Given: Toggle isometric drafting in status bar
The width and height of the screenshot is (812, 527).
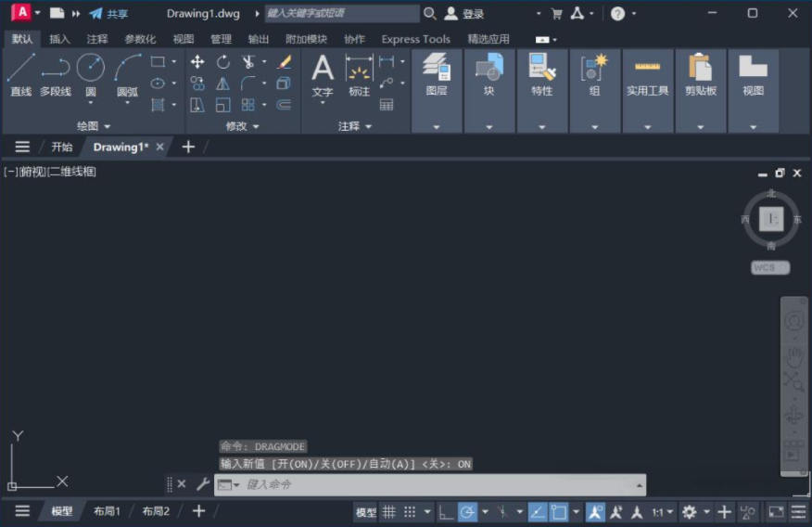Looking at the screenshot, I should coord(502,512).
